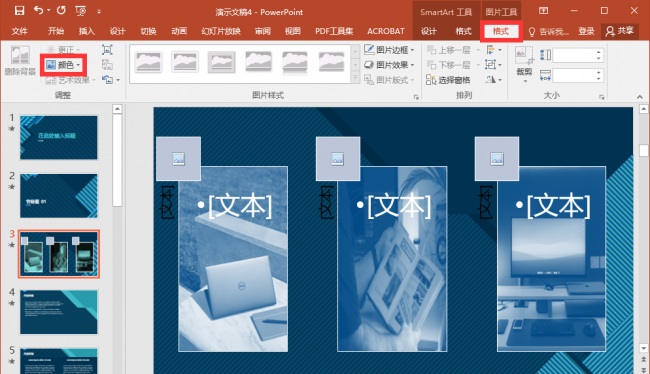Open the 图片边框 dropdown
Screen dimensions: 650x374
click(x=389, y=50)
